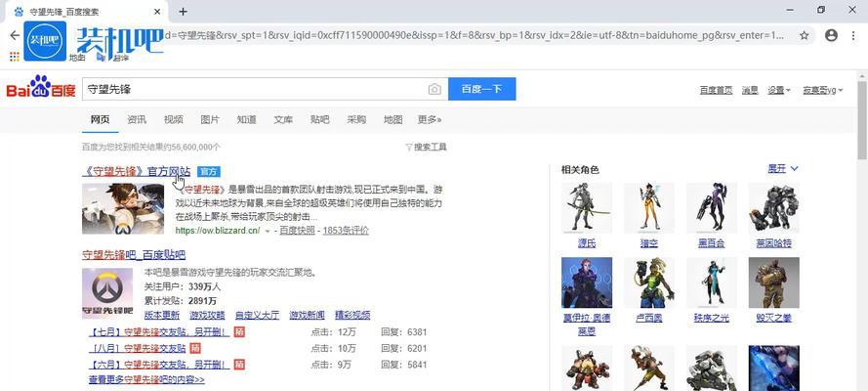The width and height of the screenshot is (868, 391).
Task: Switch to the 文库 tab
Action: tap(283, 119)
